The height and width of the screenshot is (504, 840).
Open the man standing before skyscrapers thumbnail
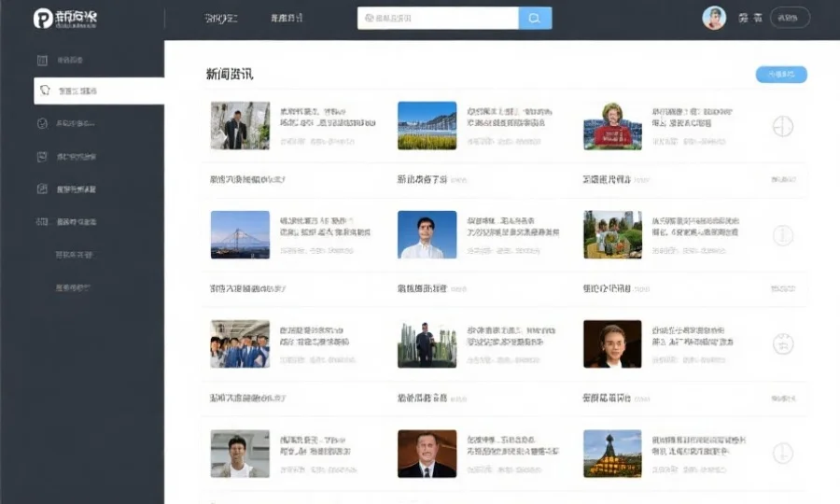[x=427, y=343]
